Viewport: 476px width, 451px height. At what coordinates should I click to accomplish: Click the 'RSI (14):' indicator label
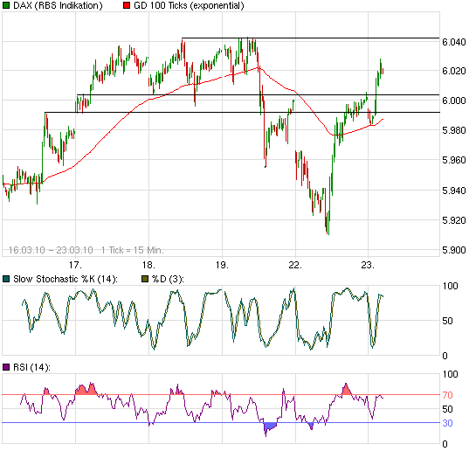[31, 367]
